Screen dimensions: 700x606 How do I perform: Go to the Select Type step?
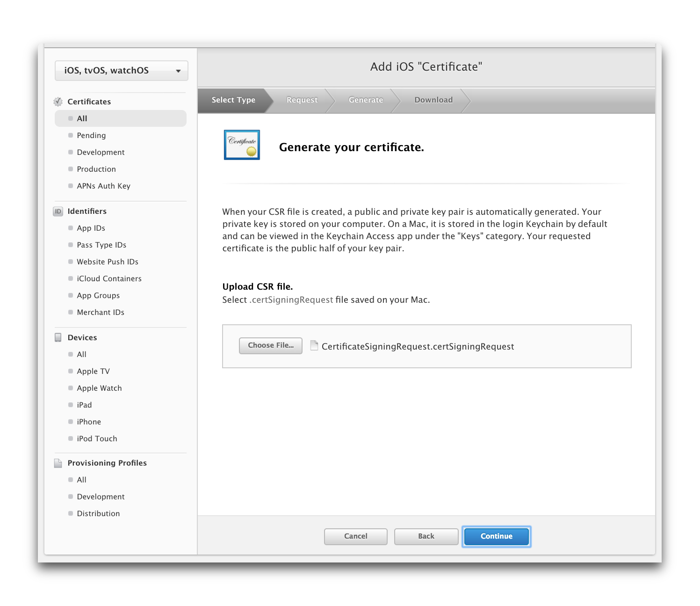[233, 100]
